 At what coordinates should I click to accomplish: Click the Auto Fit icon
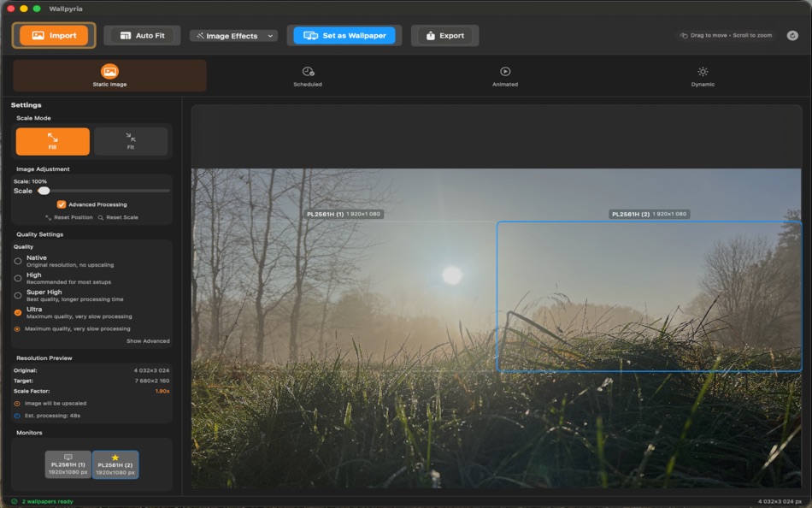click(126, 35)
